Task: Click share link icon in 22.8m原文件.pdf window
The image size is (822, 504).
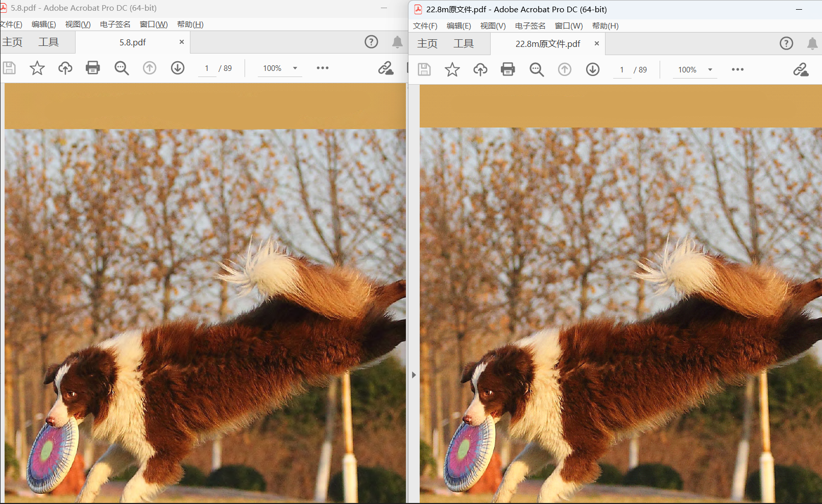Action: 801,69
